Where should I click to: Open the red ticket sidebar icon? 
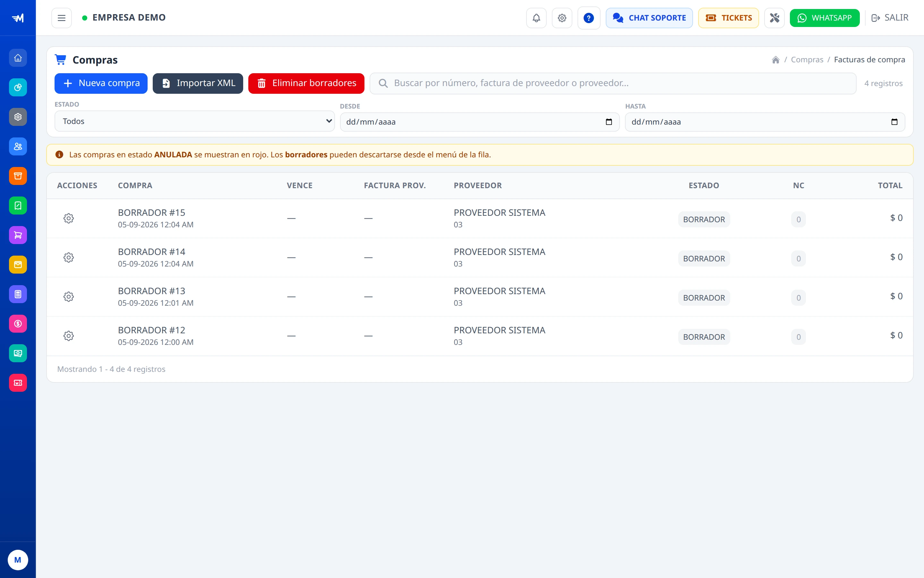pyautogui.click(x=18, y=383)
